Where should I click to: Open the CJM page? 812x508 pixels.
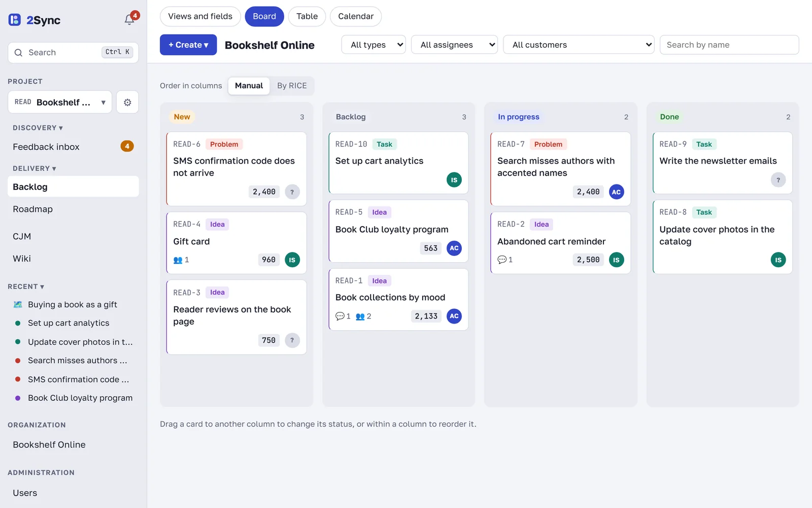click(73, 236)
